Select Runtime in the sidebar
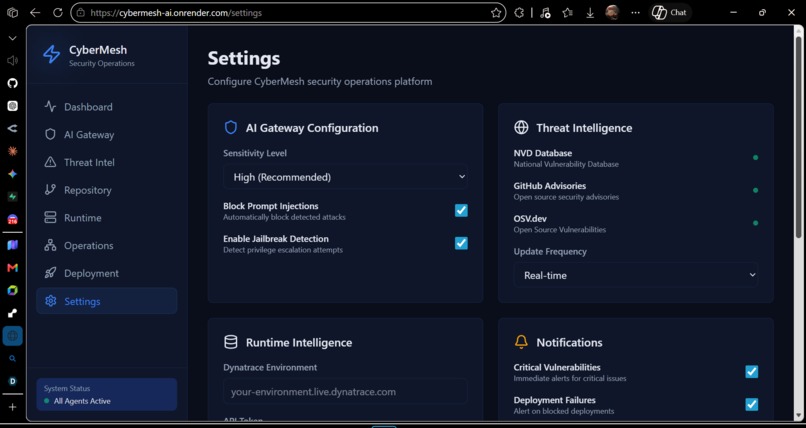 click(107, 218)
